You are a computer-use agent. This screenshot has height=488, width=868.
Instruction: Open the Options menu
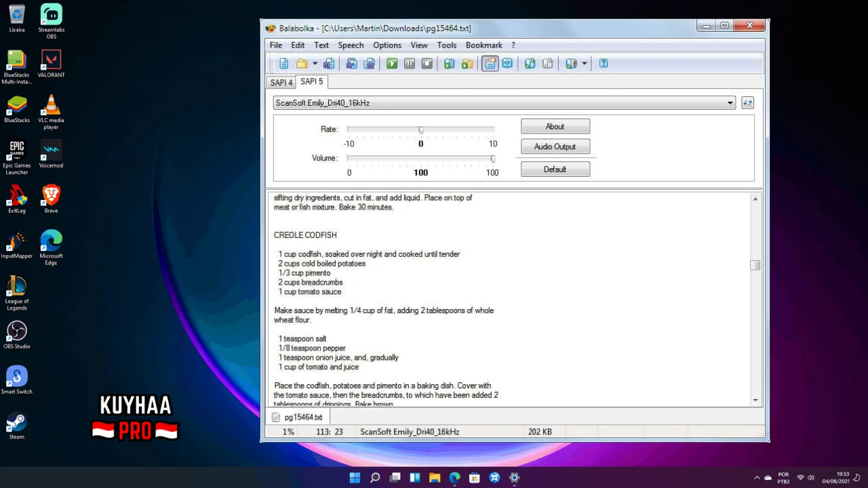pos(387,45)
